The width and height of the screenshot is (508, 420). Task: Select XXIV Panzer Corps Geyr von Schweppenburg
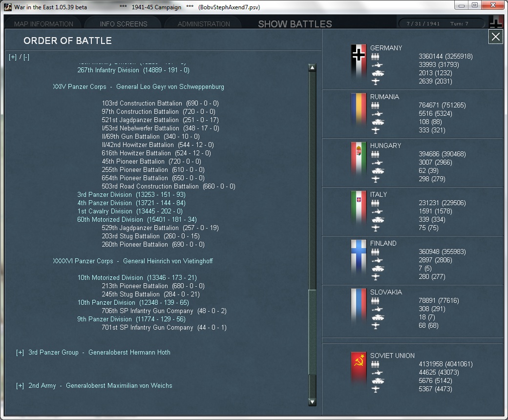[x=138, y=87]
